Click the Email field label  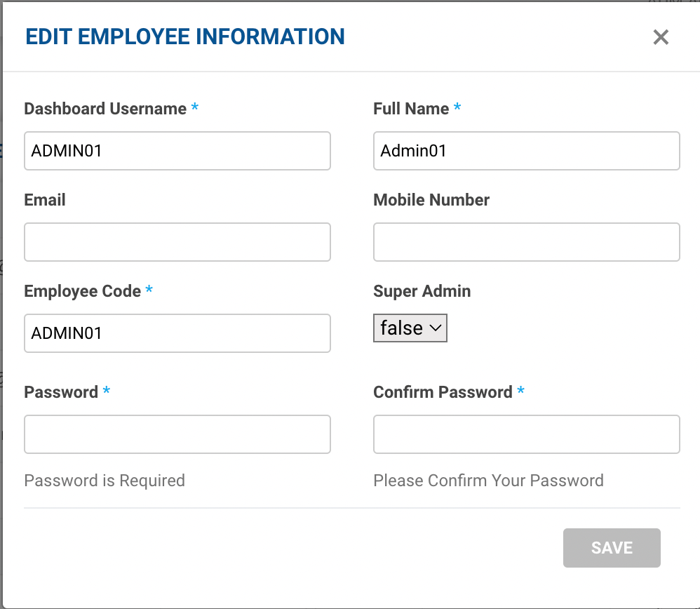(x=45, y=200)
